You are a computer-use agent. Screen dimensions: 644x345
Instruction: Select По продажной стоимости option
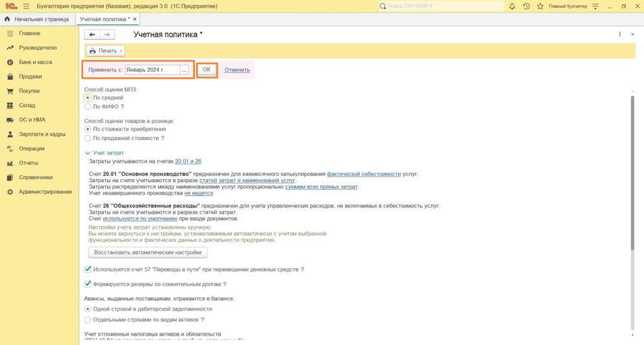(87, 138)
